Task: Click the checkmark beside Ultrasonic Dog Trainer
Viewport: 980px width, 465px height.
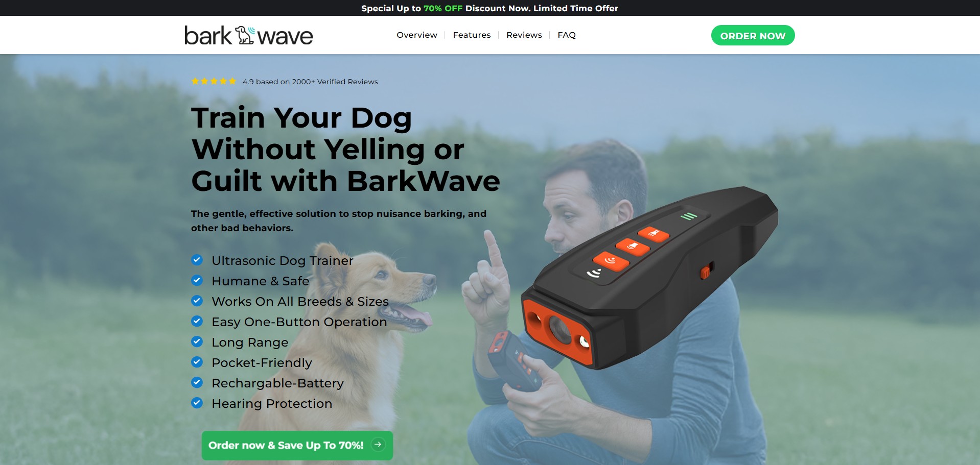Action: [197, 260]
